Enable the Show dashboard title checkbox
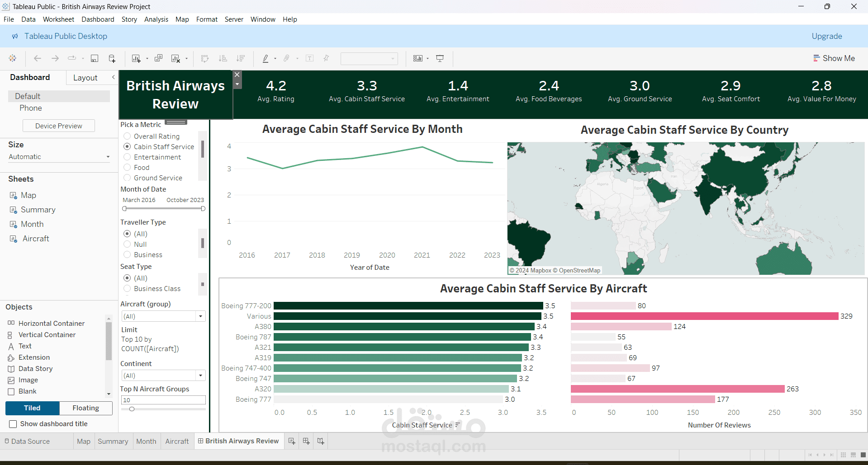Screen dimensions: 868x465 coord(13,424)
